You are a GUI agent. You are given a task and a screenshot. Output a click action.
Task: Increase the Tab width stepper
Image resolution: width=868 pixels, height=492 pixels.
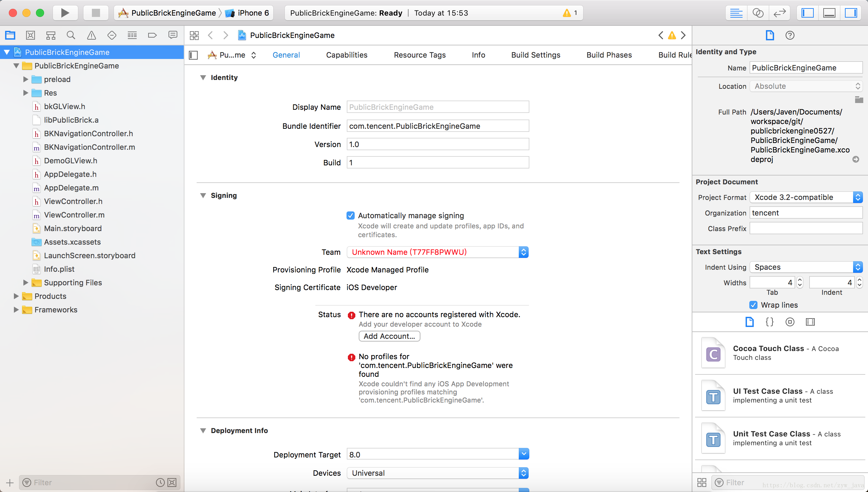800,280
